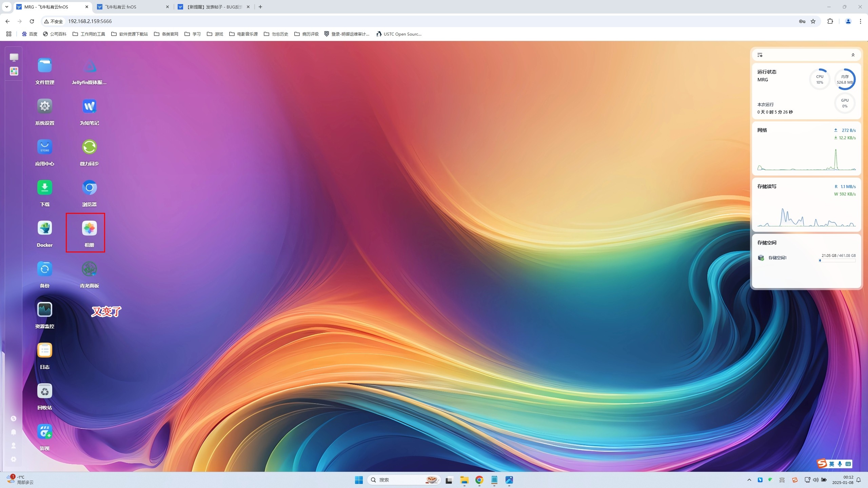This screenshot has height=488, width=868.
Task: Click the 运行状态 widget heading
Action: coord(767,72)
